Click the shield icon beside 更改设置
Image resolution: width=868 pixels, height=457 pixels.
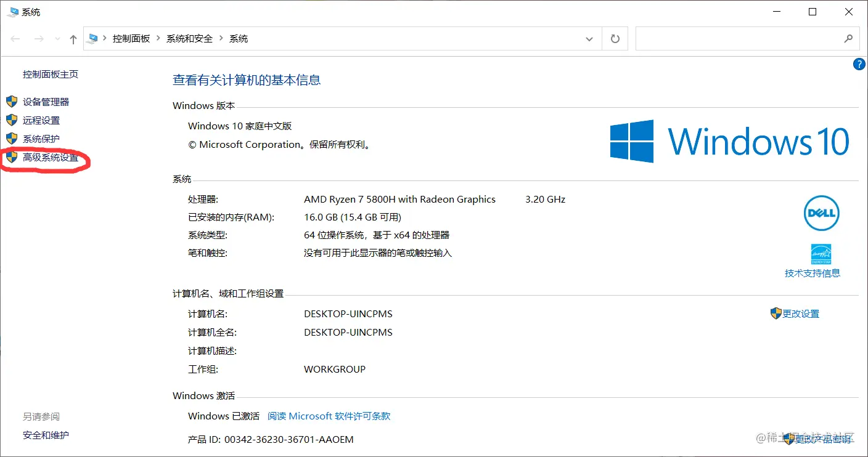tap(775, 313)
